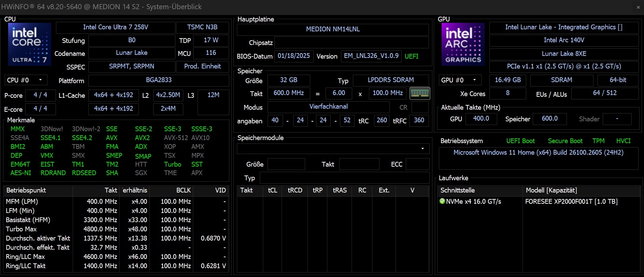This screenshot has width=644, height=277.
Task: Click the tRC value 260
Action: click(382, 120)
